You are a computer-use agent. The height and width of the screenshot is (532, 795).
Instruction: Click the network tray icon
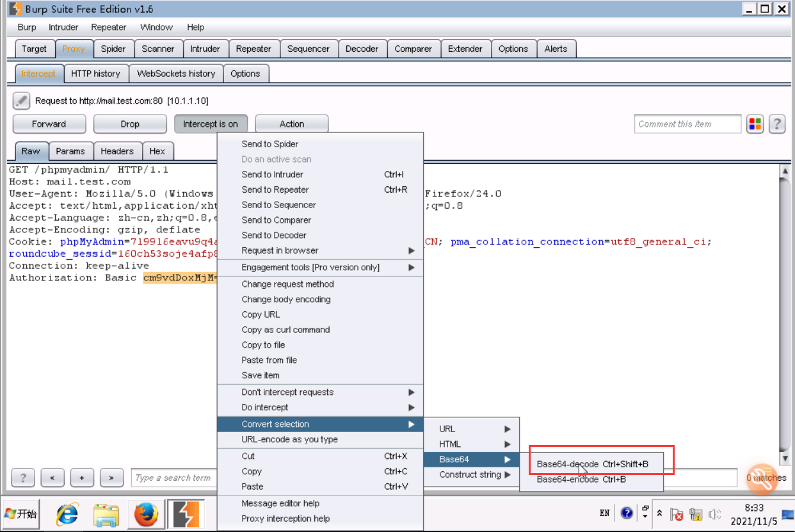(x=696, y=514)
